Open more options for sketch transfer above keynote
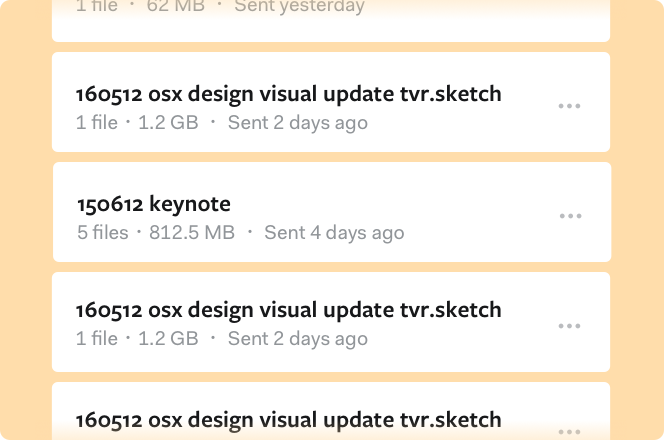This screenshot has height=440, width=664. 570,106
